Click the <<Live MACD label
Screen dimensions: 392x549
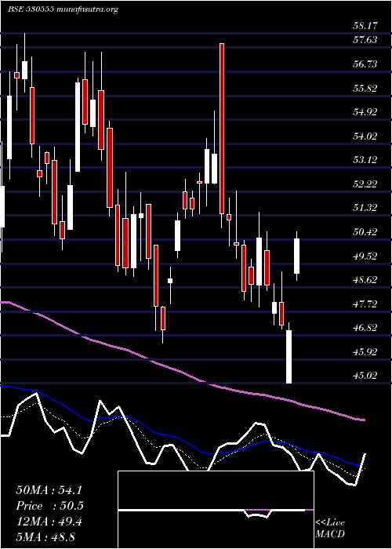tap(330, 529)
